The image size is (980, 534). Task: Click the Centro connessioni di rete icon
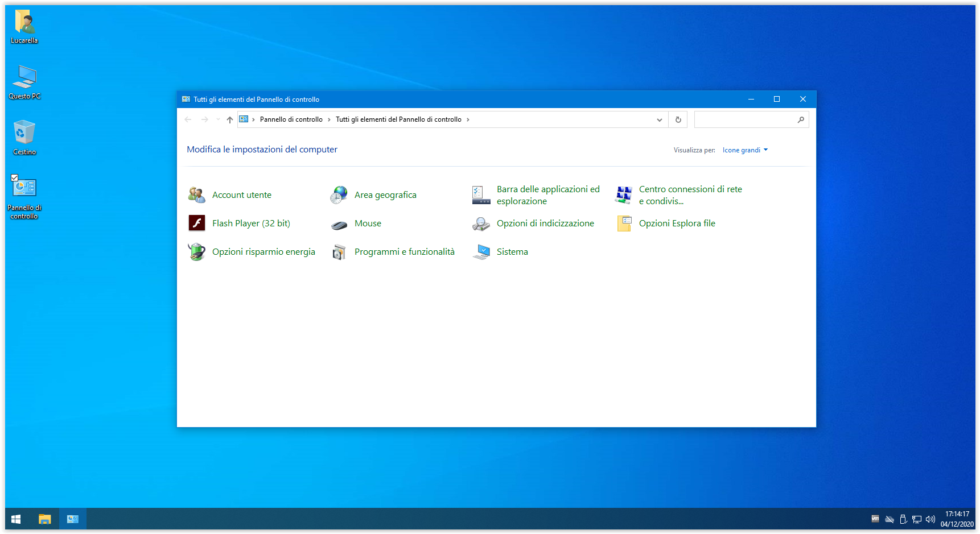pos(624,195)
